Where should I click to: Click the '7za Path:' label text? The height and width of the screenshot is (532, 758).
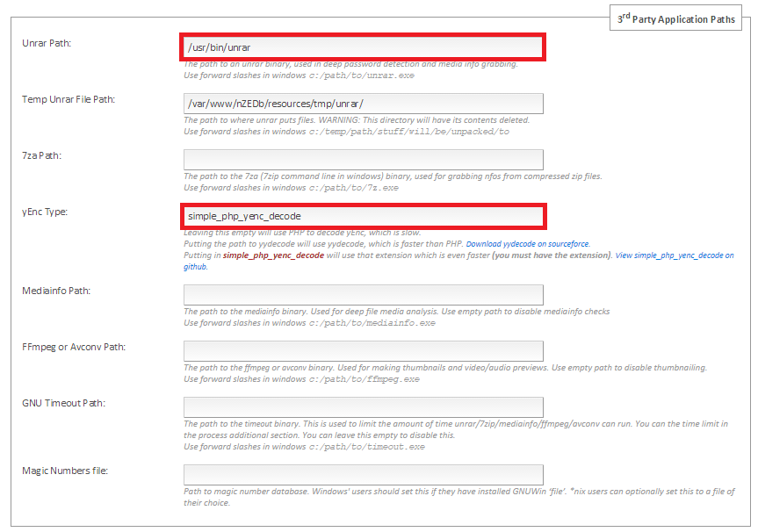coord(41,155)
